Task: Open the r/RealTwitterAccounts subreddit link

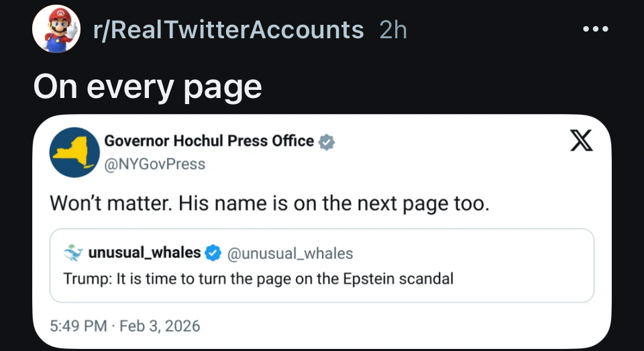Action: 228,30
